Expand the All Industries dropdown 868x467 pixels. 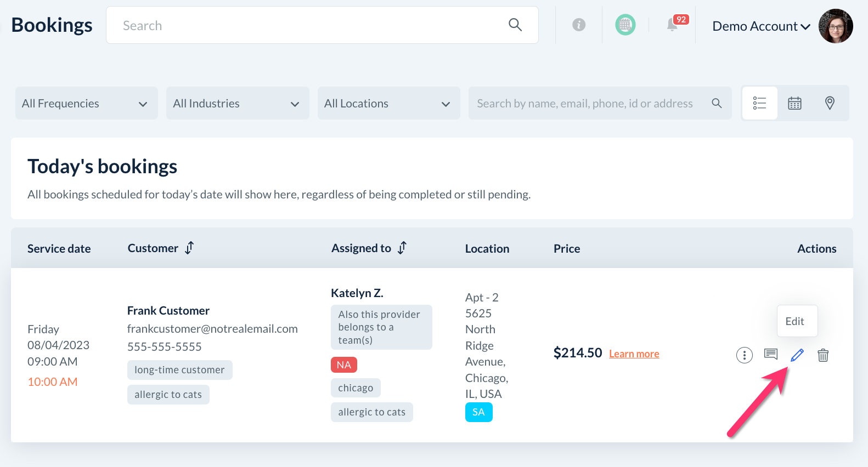coord(237,104)
